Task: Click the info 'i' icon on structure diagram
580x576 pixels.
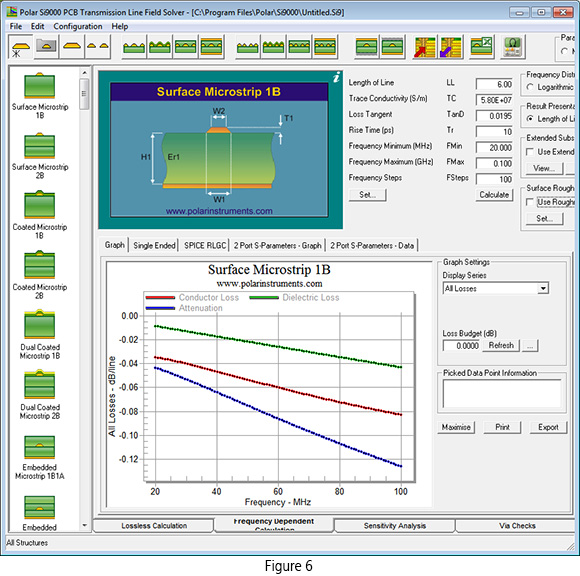Action: click(x=336, y=78)
